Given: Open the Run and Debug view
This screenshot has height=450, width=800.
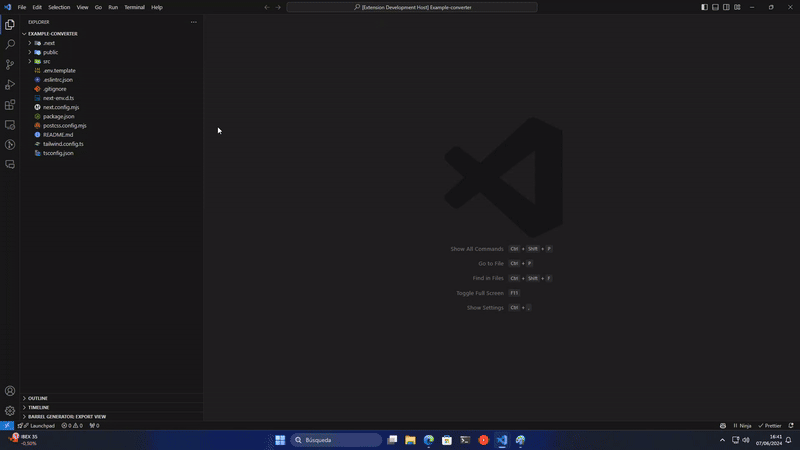Looking at the screenshot, I should pyautogui.click(x=10, y=85).
